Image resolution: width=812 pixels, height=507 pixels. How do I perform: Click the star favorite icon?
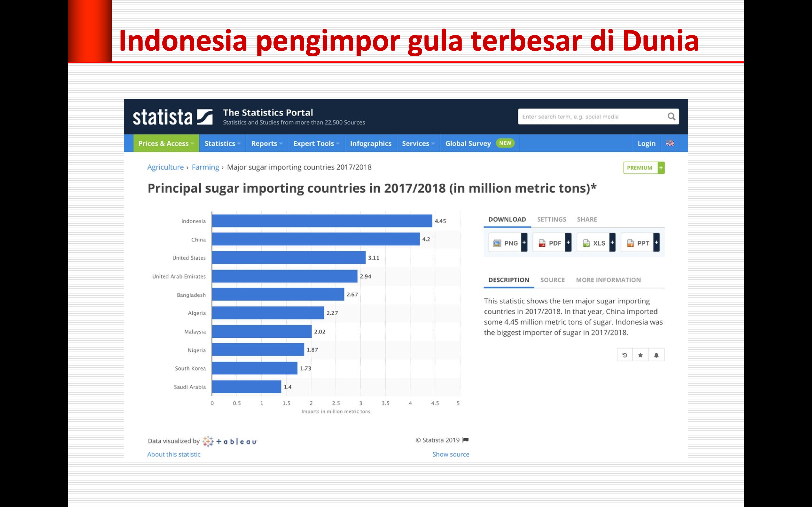641,355
